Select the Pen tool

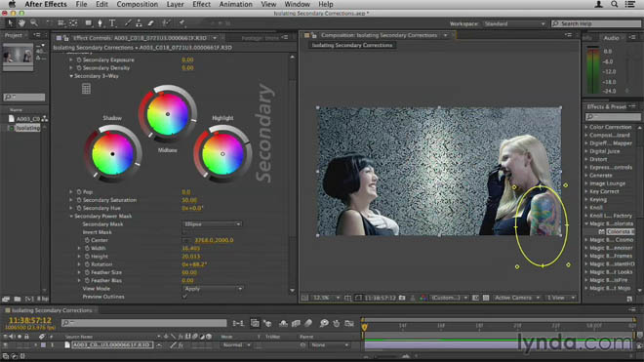tap(100, 23)
